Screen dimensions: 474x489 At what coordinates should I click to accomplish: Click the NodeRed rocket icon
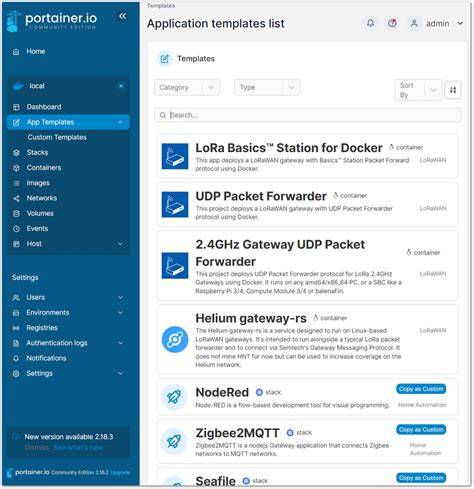174,397
